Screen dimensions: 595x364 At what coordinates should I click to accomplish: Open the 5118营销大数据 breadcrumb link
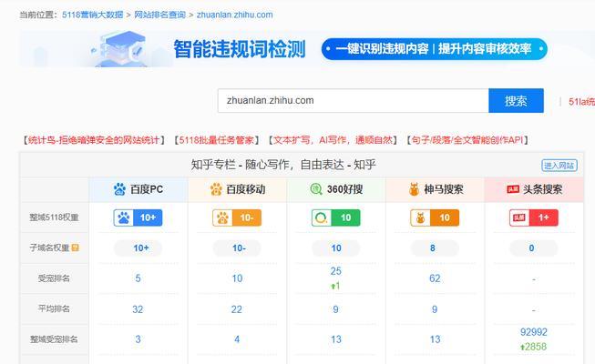coord(93,15)
